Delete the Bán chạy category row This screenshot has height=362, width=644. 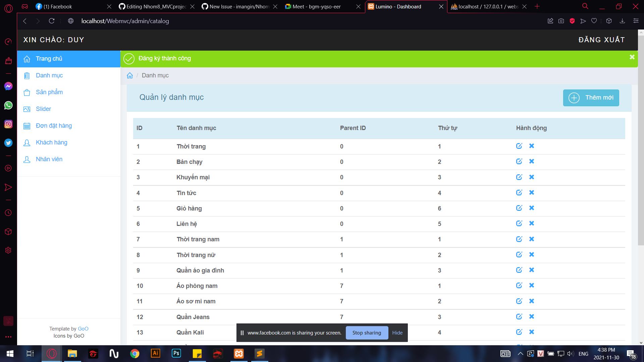(532, 162)
